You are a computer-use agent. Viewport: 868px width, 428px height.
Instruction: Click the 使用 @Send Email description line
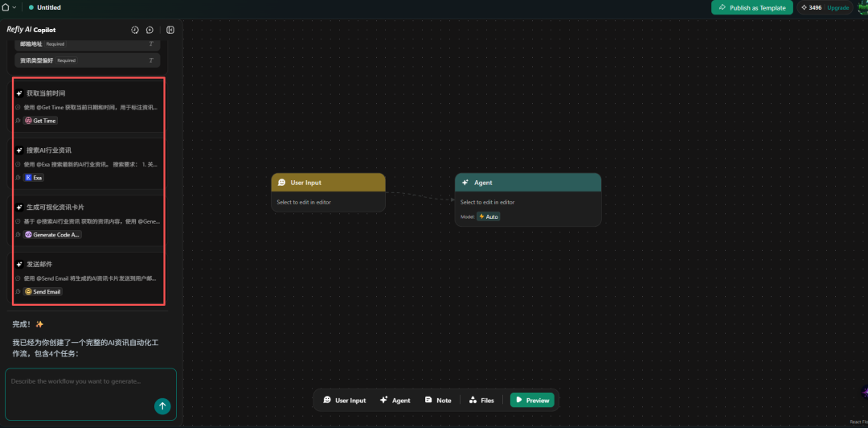tap(91, 278)
